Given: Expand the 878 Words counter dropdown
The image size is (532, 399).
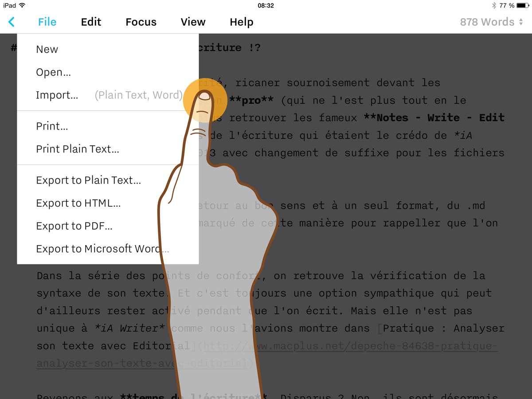Looking at the screenshot, I should [491, 22].
